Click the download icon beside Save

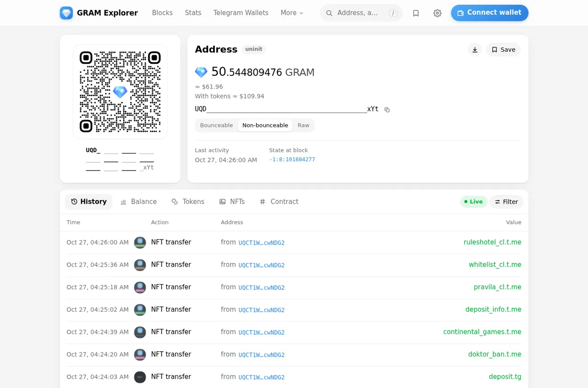[475, 50]
